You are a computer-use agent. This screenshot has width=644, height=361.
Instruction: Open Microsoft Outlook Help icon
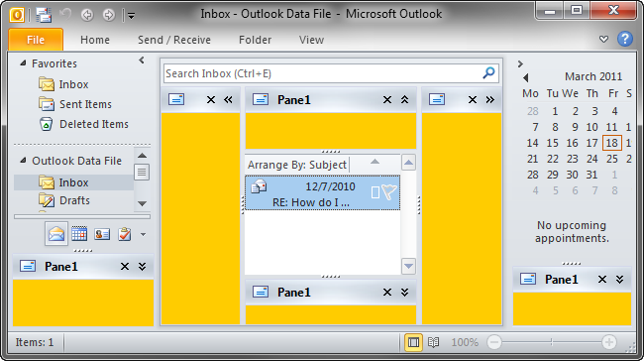(625, 39)
